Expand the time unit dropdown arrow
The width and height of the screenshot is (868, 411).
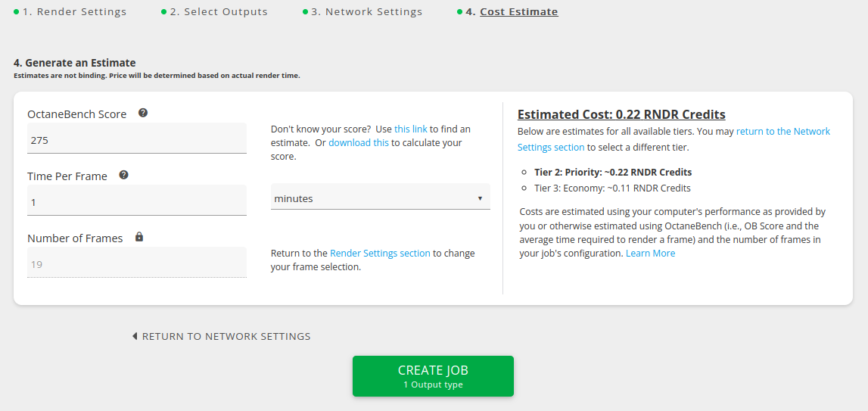[x=480, y=198]
